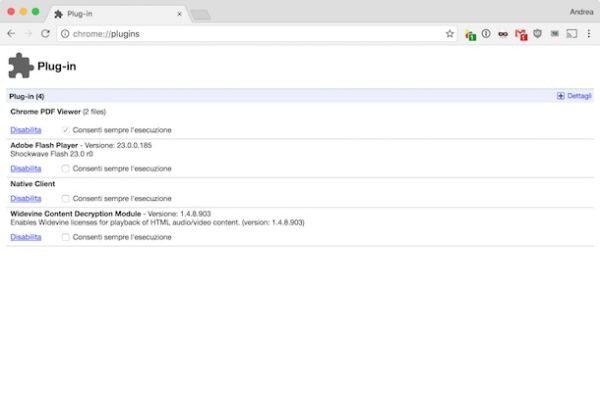Screen dimensions: 600x396
Task: Go back with the browser back arrow
Action: (x=11, y=34)
